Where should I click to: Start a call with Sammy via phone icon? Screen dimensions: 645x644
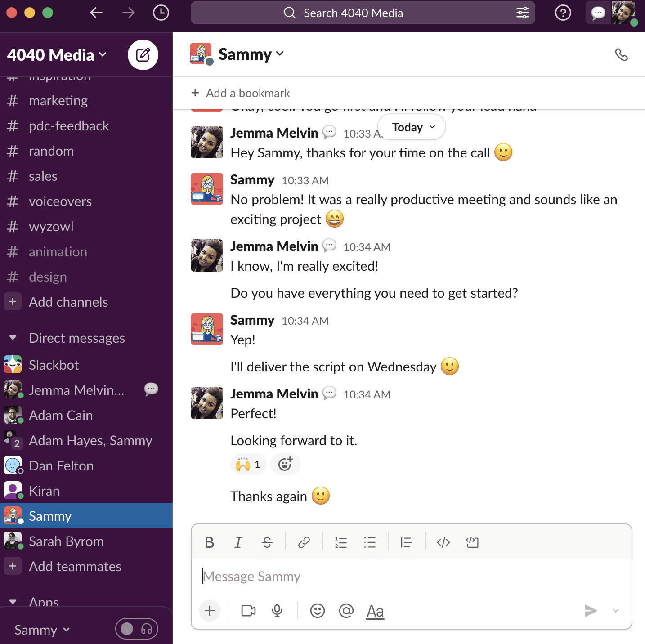[622, 54]
